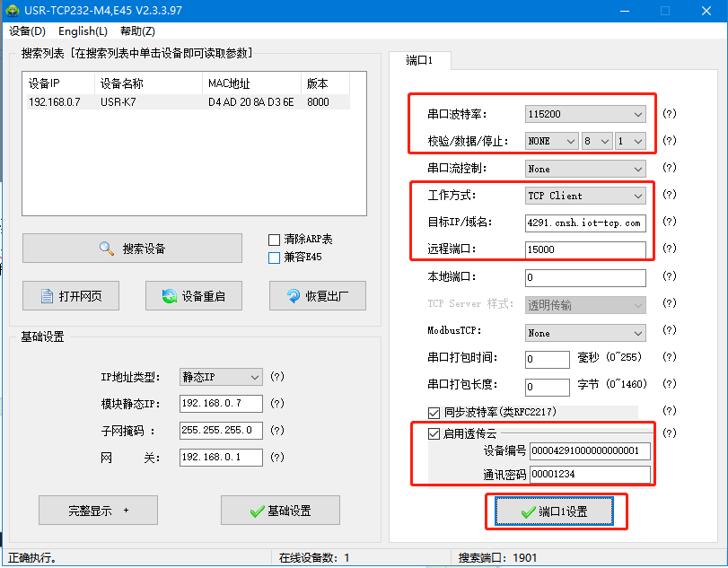Click the globe icon on 恢复出厂 button

pyautogui.click(x=293, y=296)
